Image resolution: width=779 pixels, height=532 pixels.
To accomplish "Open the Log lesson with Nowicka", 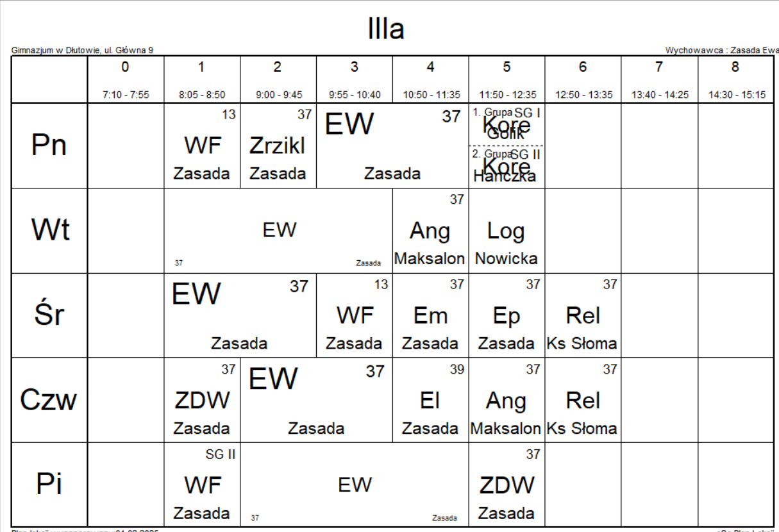I will click(x=507, y=231).
